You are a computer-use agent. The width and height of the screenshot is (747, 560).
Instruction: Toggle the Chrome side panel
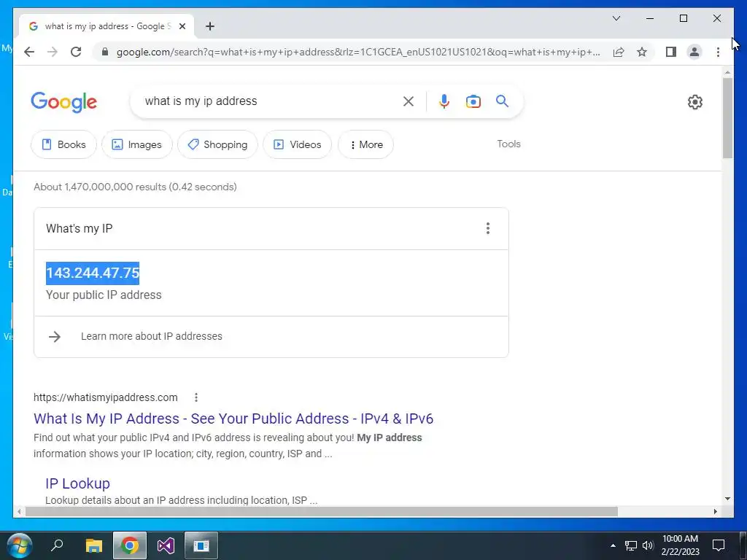671,52
